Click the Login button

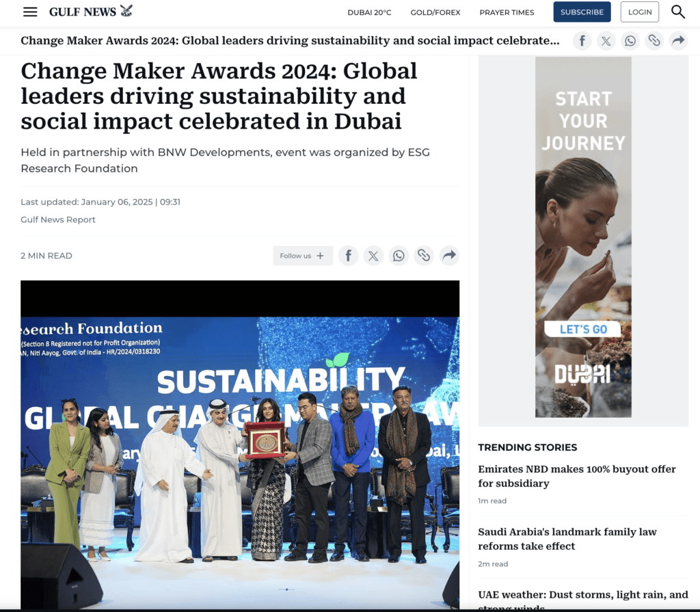coord(640,12)
